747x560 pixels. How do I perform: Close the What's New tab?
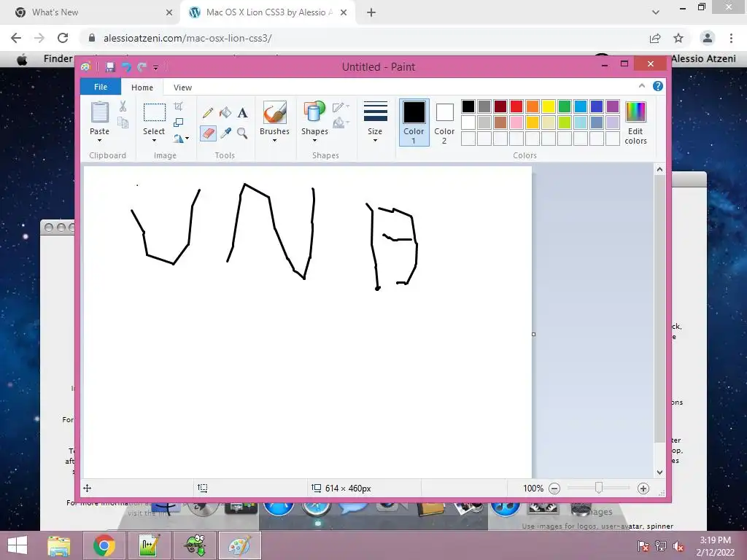pyautogui.click(x=169, y=12)
